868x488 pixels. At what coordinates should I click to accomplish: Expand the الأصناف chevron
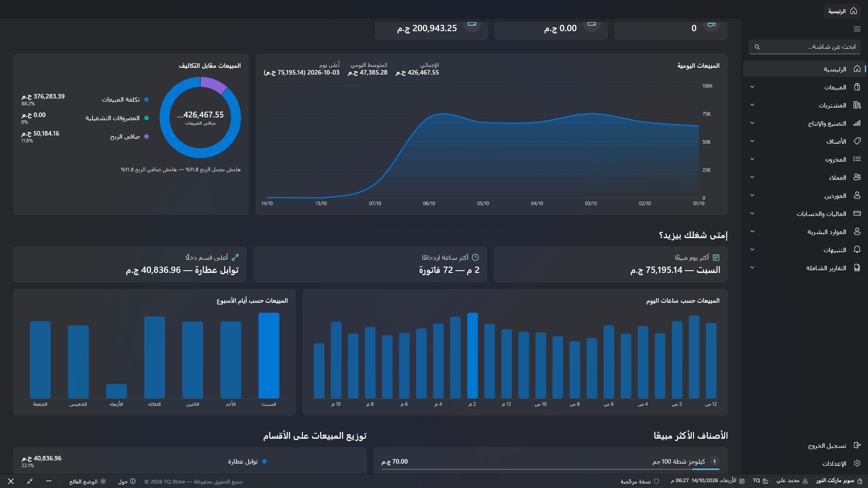coord(752,141)
